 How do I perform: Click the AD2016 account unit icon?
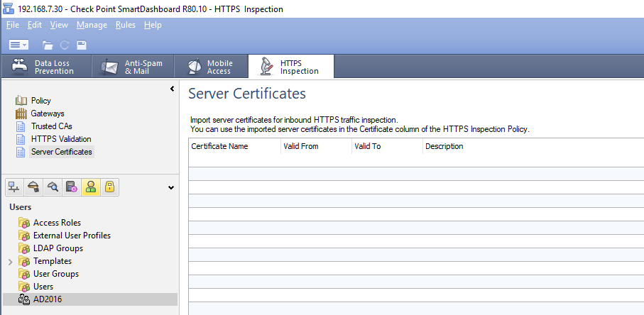click(x=24, y=300)
